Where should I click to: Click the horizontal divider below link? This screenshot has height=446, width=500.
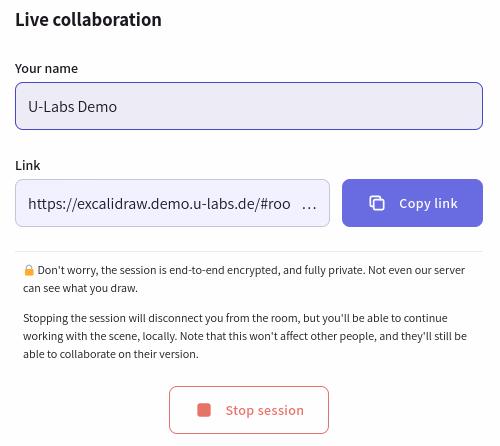(249, 251)
